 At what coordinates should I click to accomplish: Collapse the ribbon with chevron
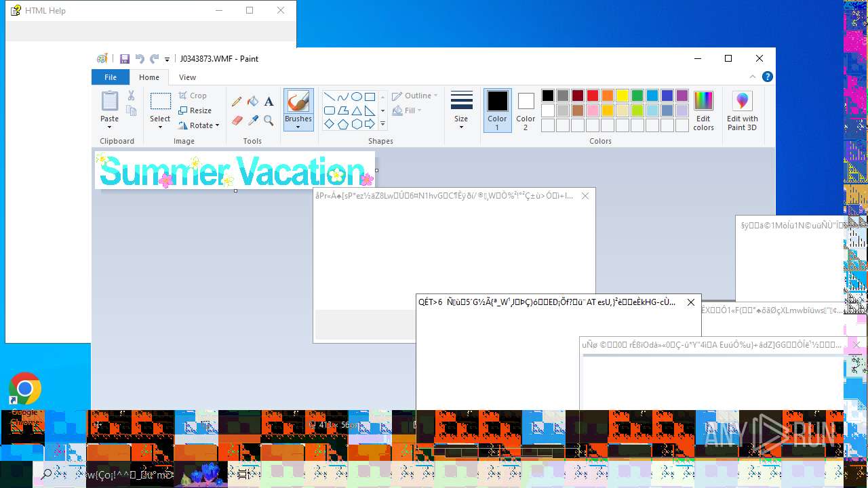click(753, 77)
